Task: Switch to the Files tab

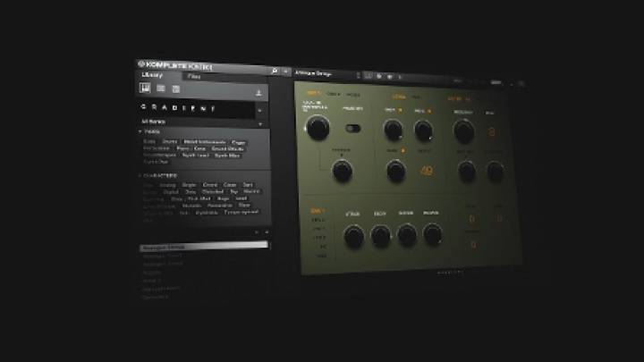Action: [194, 76]
